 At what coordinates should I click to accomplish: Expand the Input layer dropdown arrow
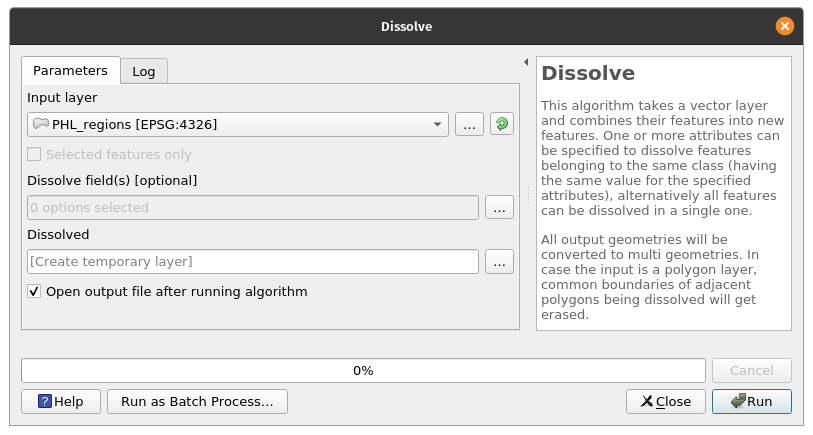tap(438, 124)
